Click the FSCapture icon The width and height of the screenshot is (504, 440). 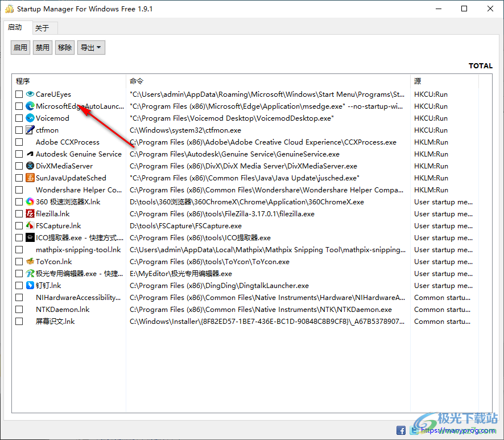click(x=30, y=225)
